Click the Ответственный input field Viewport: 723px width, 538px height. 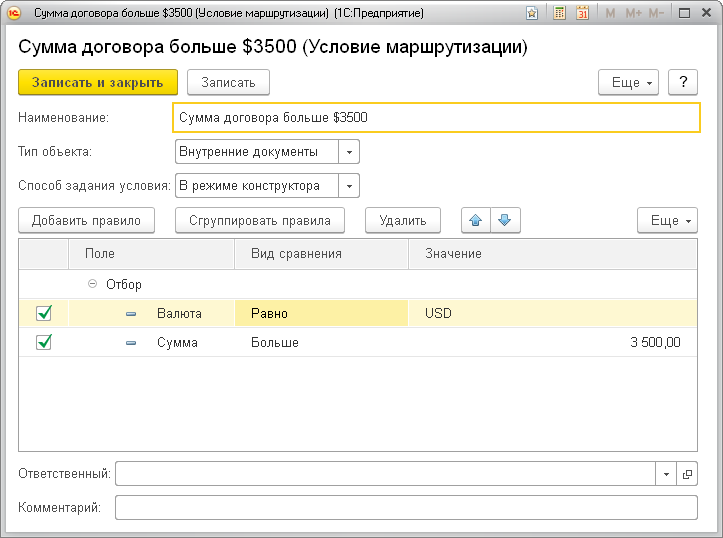[385, 474]
